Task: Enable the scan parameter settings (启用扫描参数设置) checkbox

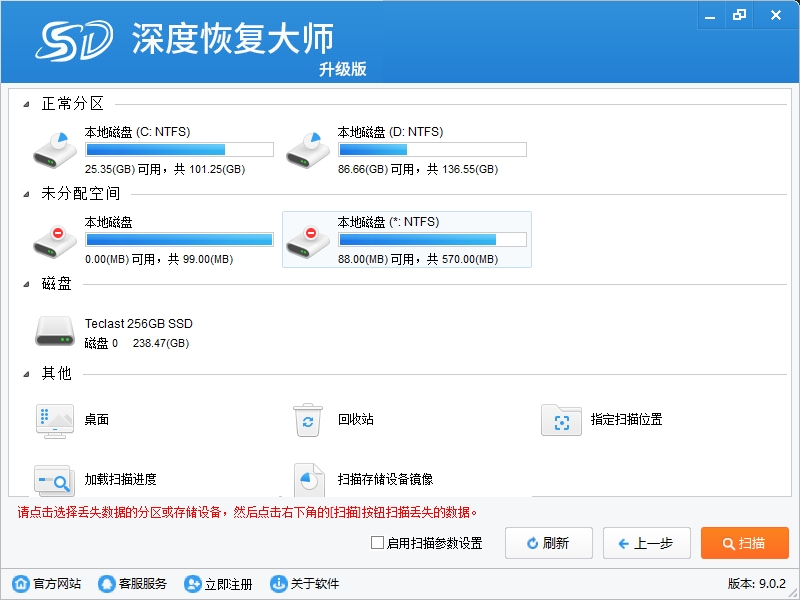Action: coord(377,543)
